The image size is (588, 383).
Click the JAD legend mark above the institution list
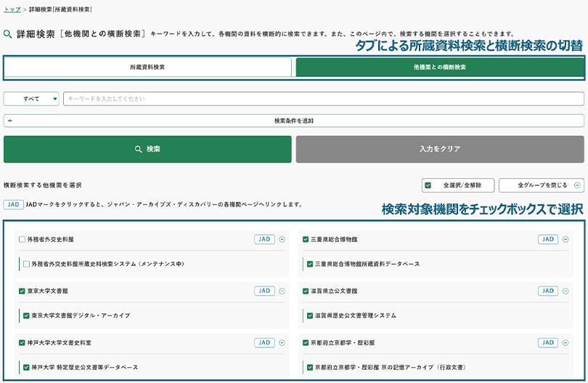click(13, 205)
